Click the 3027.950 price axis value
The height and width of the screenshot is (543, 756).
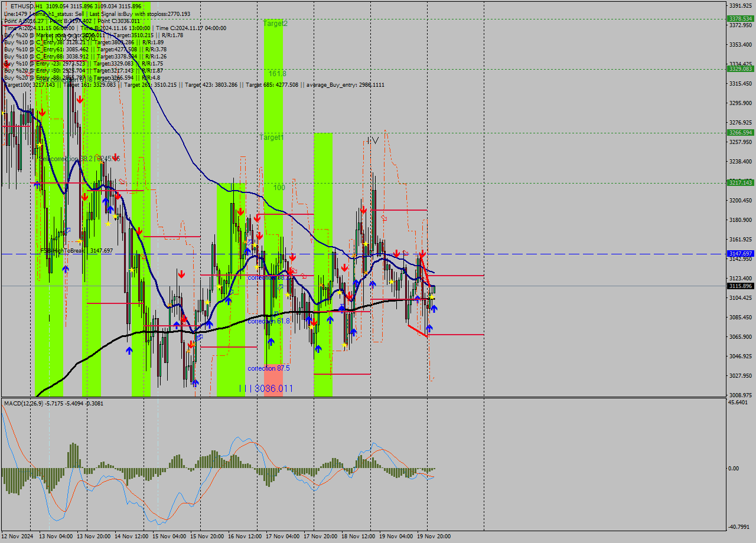click(x=741, y=375)
